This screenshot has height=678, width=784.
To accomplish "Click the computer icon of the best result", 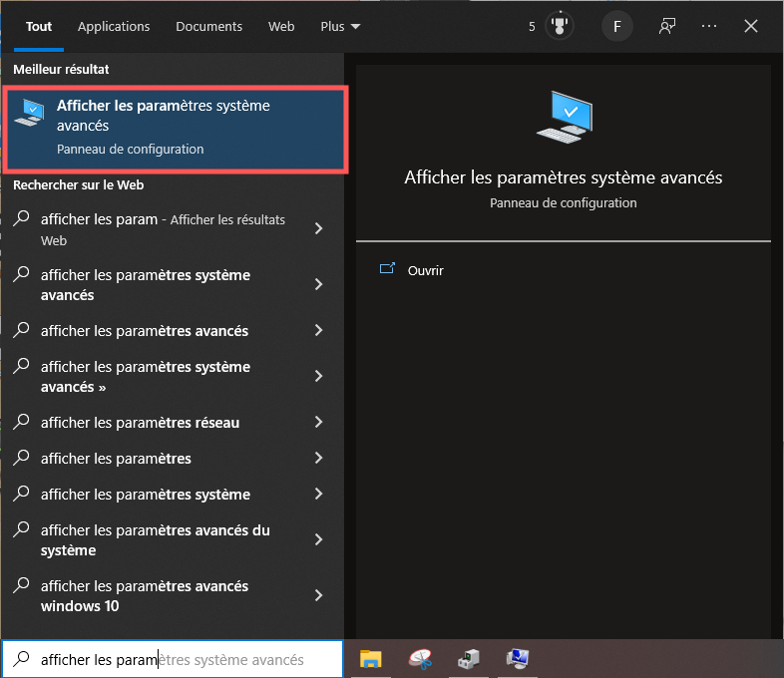I will 29,113.
